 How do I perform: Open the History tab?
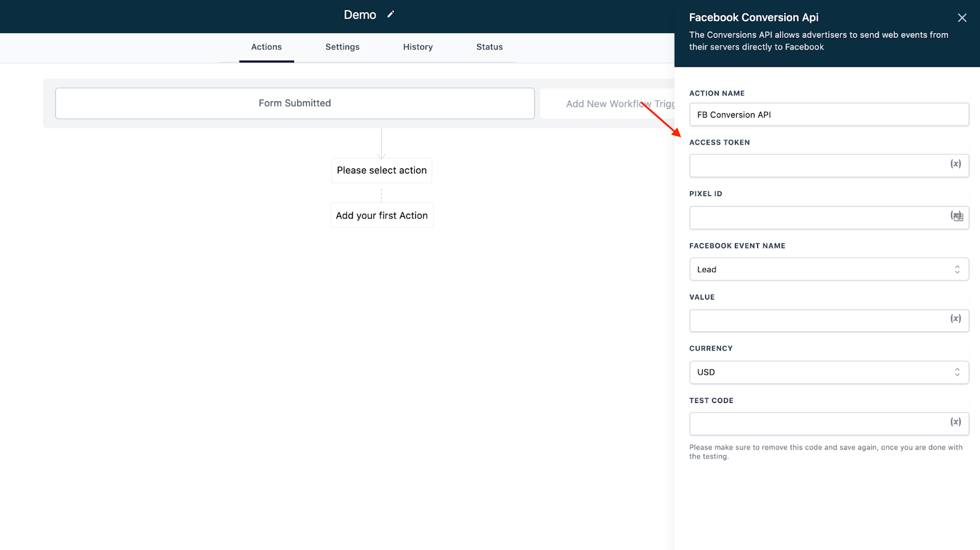[x=418, y=47]
